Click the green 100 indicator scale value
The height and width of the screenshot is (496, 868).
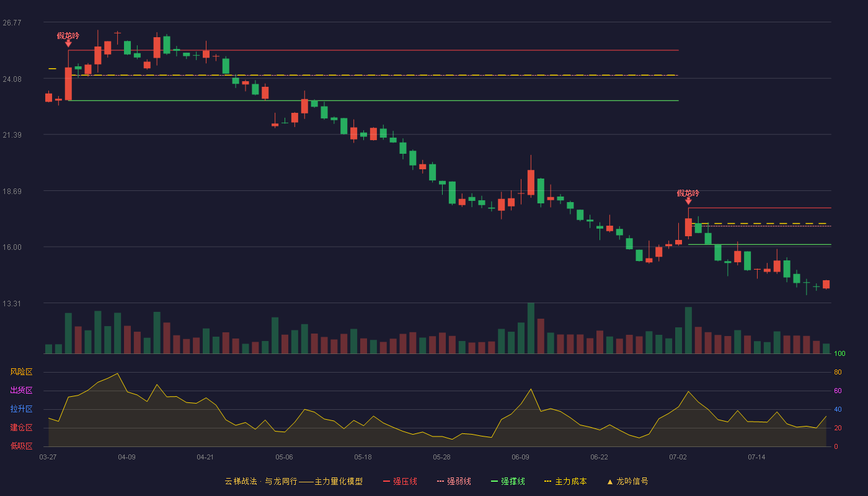pyautogui.click(x=839, y=354)
